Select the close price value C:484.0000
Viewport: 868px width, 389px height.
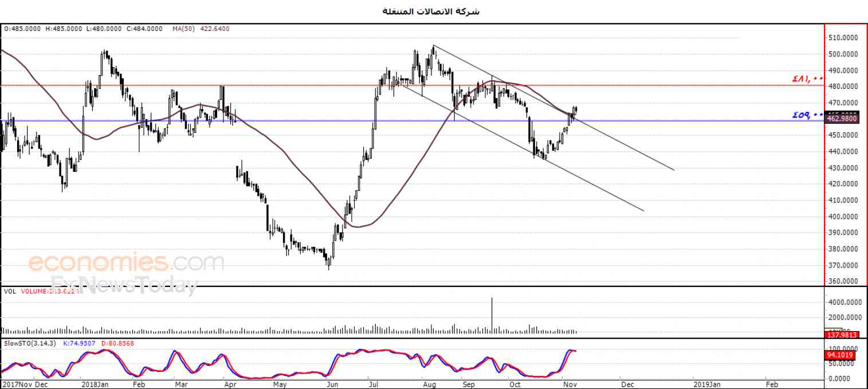(145, 28)
